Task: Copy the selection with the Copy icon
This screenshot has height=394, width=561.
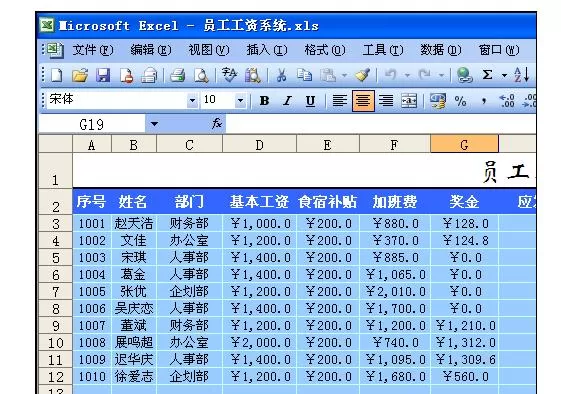Action: point(304,76)
